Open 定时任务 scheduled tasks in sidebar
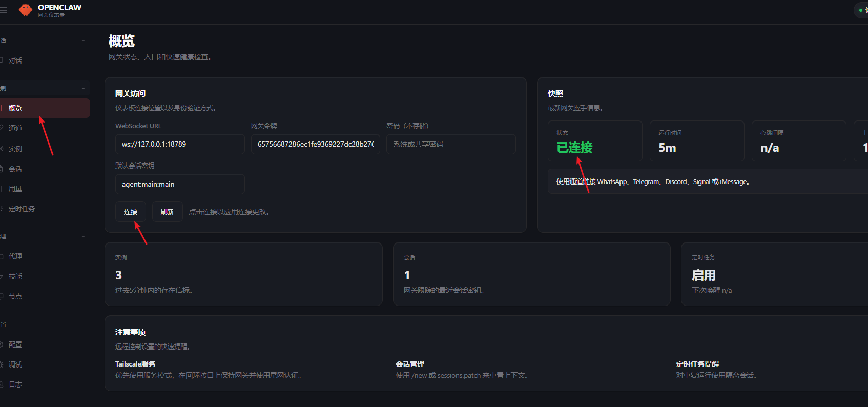This screenshot has width=868, height=407. [22, 209]
